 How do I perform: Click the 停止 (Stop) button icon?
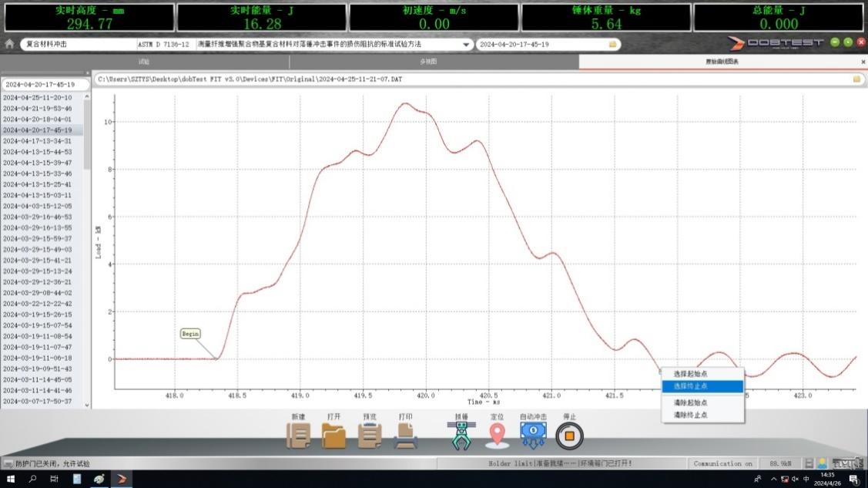point(569,436)
